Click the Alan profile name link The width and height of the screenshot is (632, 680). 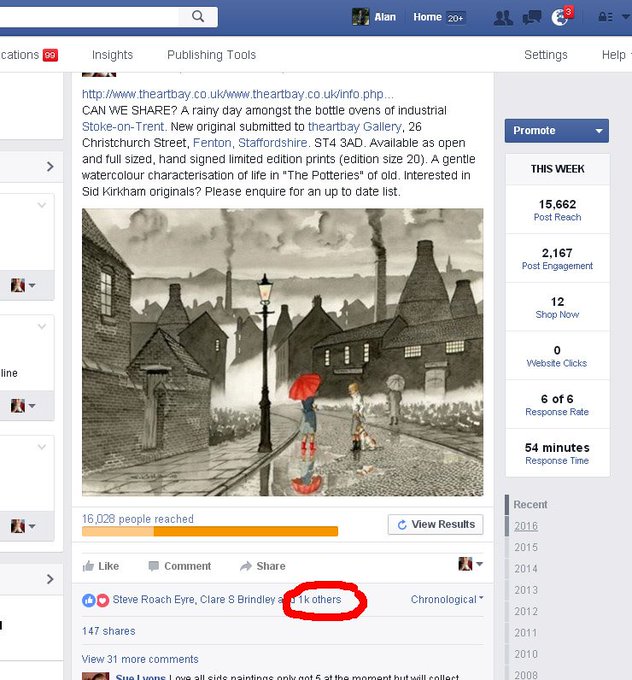(385, 17)
